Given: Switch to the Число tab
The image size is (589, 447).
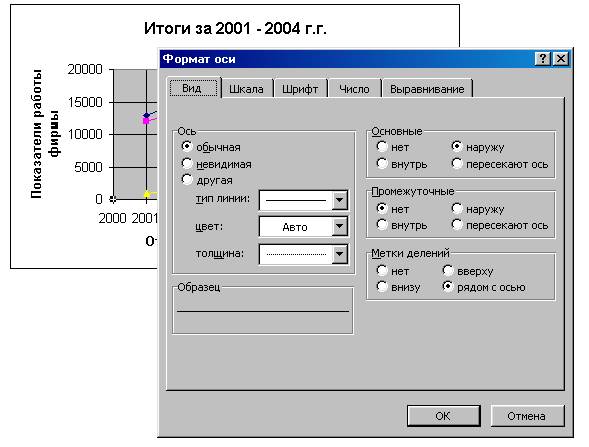Looking at the screenshot, I should click(x=354, y=89).
